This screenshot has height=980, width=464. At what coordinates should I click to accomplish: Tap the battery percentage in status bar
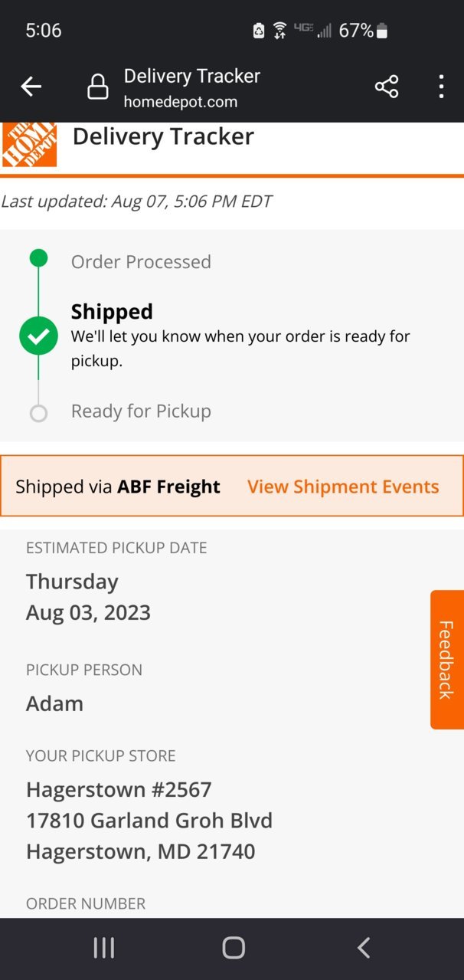356,31
